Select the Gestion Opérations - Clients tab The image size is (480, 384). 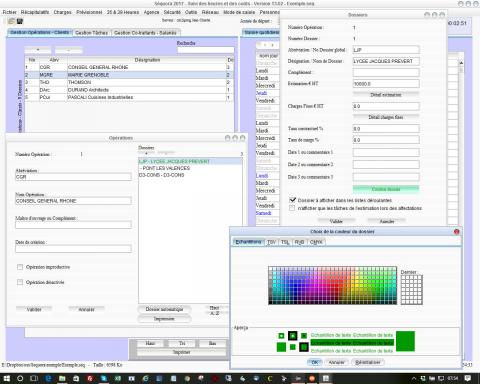39,32
